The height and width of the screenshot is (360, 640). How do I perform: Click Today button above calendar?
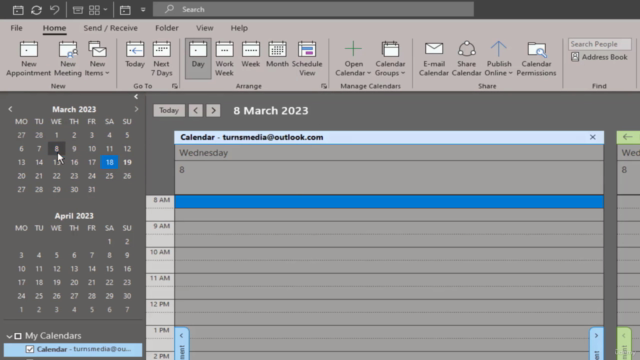coord(169,110)
